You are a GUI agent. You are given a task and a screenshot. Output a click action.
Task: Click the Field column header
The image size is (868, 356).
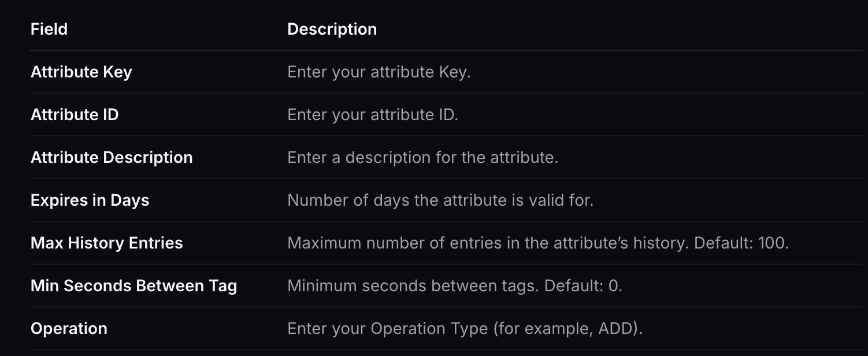[x=49, y=29]
